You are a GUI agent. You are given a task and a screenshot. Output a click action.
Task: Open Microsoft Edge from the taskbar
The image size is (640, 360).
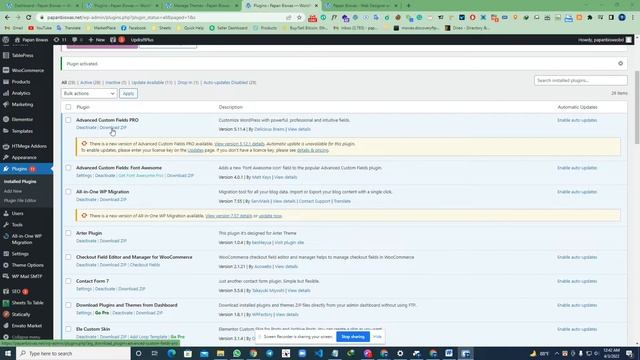click(x=171, y=353)
